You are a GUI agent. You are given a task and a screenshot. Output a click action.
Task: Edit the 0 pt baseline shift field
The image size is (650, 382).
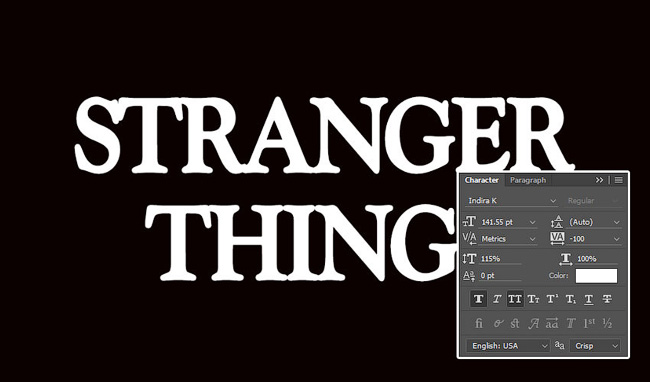[500, 276]
